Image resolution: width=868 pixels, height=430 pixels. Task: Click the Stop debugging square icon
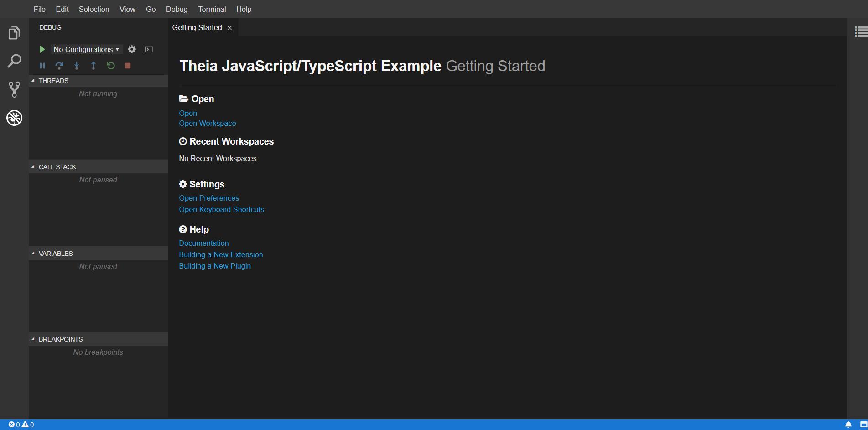click(x=128, y=66)
